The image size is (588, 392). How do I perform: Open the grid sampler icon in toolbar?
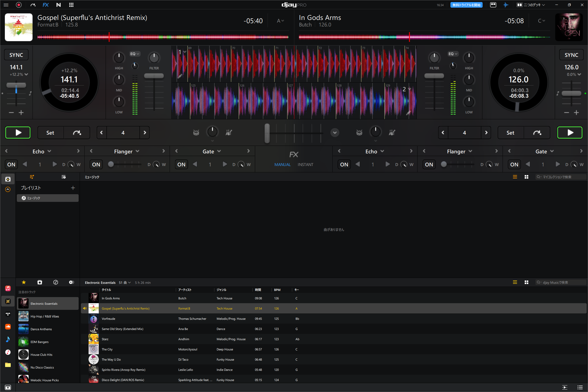(x=71, y=5)
